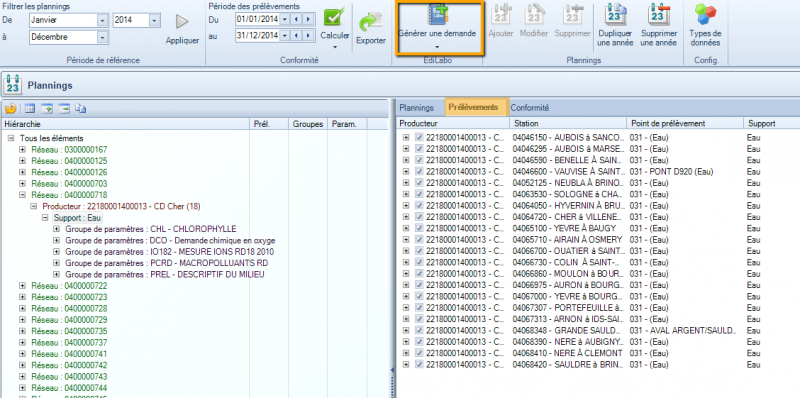
Task: Select Groupe PCRD - MACROPOLLUANTS RD
Action: click(166, 263)
